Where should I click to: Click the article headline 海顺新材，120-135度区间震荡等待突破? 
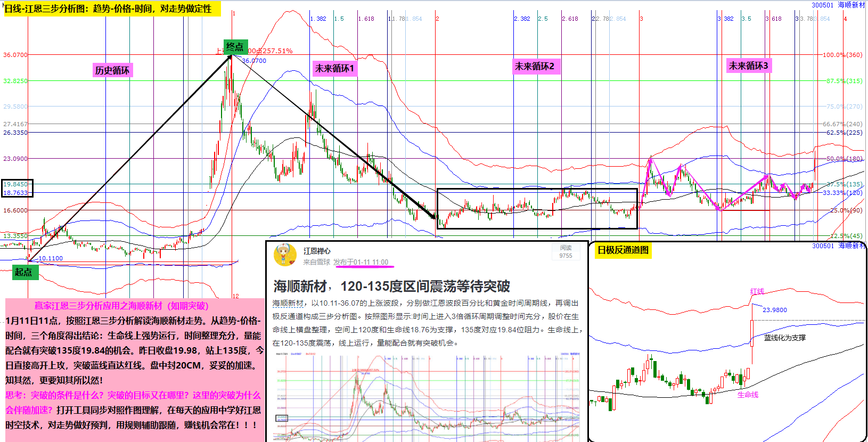(391, 287)
